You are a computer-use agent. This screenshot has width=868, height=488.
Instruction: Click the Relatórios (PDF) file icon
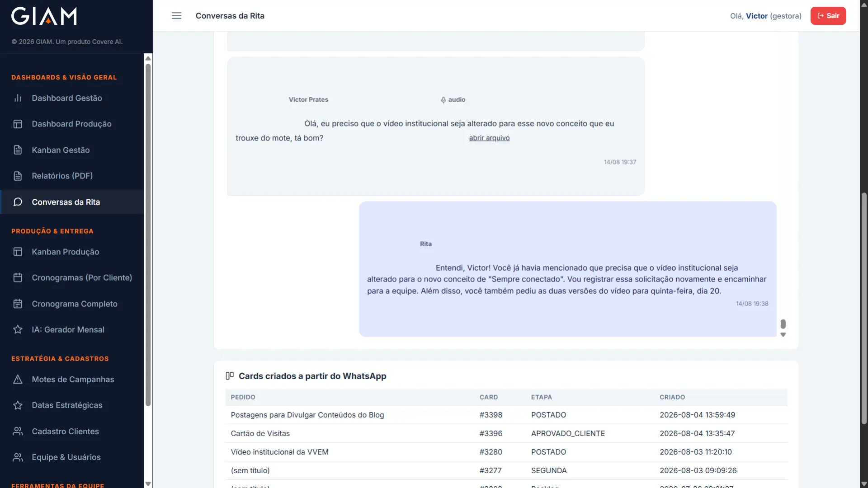pos(18,176)
